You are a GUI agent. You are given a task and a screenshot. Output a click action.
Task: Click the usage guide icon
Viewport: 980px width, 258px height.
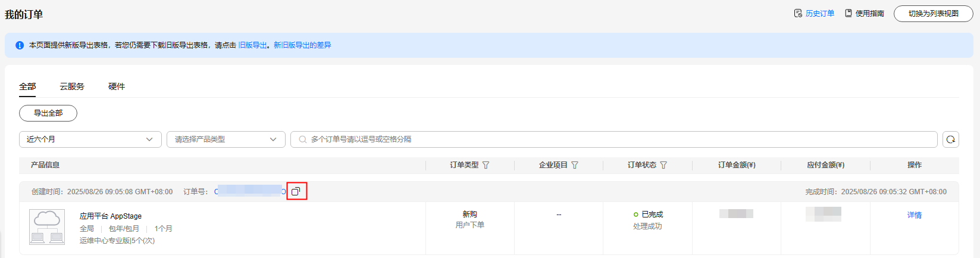pyautogui.click(x=849, y=13)
